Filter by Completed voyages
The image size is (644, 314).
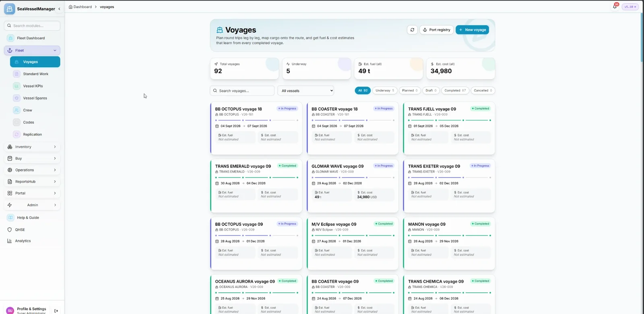455,91
